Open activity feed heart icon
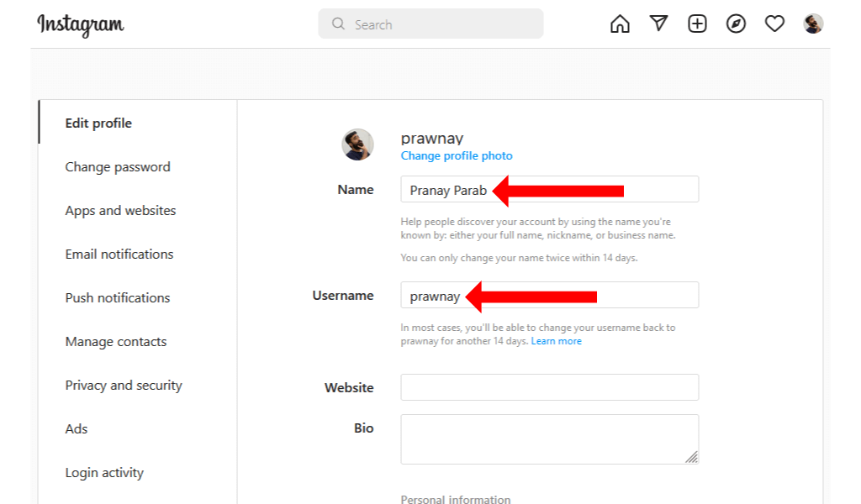The height and width of the screenshot is (504, 861). coord(774,24)
